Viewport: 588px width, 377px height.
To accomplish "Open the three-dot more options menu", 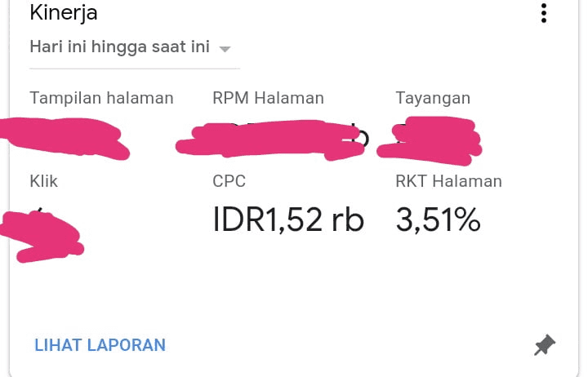I will tap(544, 13).
